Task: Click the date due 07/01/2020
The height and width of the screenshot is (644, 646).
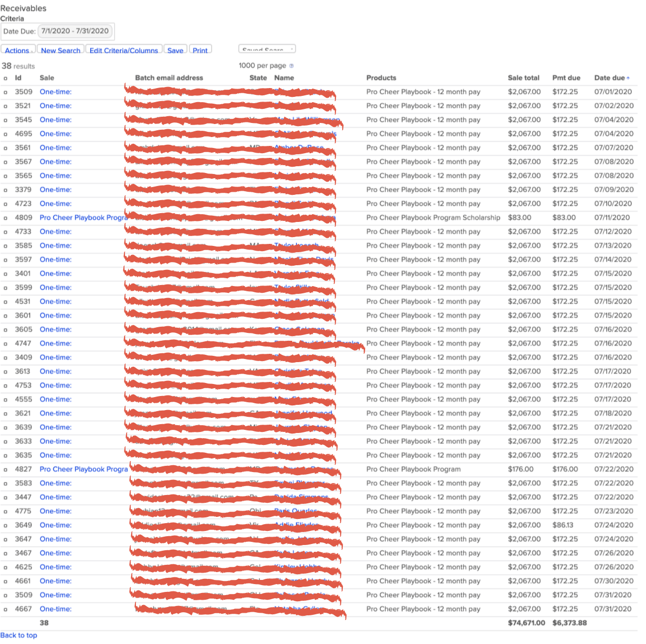Action: click(613, 92)
